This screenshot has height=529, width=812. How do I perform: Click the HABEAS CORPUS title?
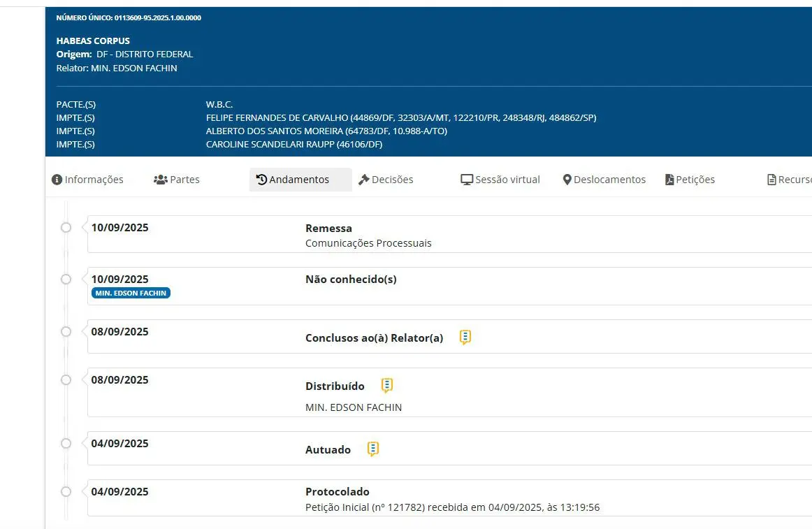[93, 41]
